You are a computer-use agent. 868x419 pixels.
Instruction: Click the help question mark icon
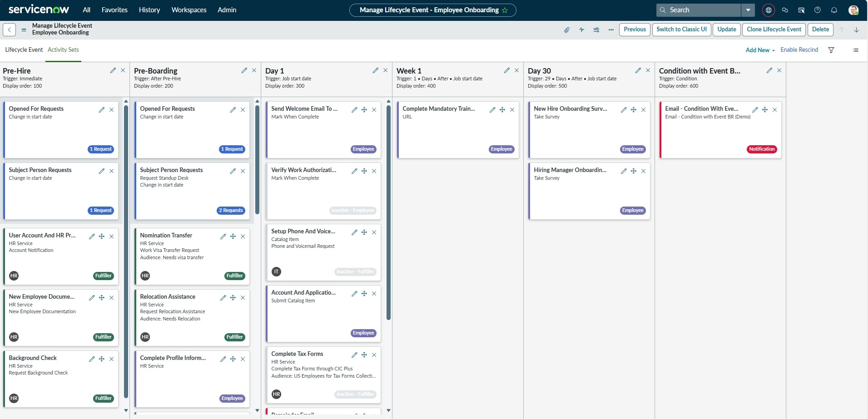818,10
